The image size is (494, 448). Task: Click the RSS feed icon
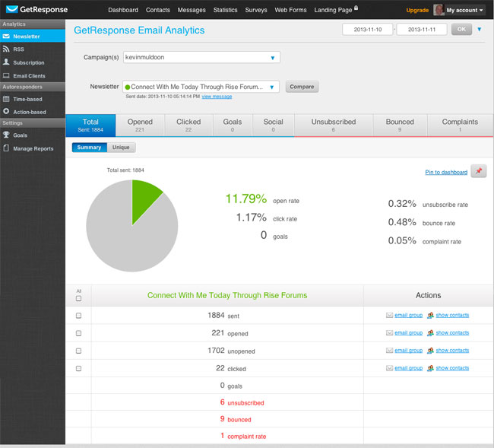(6, 49)
